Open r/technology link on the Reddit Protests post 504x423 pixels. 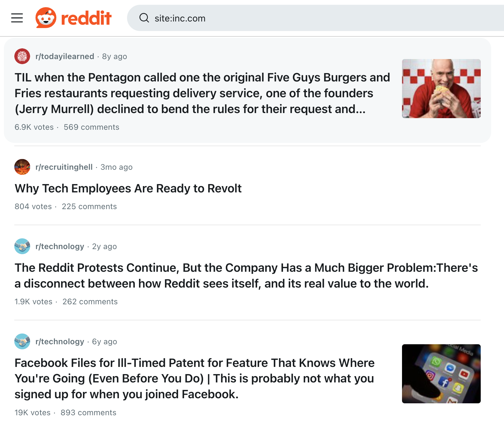[60, 246]
